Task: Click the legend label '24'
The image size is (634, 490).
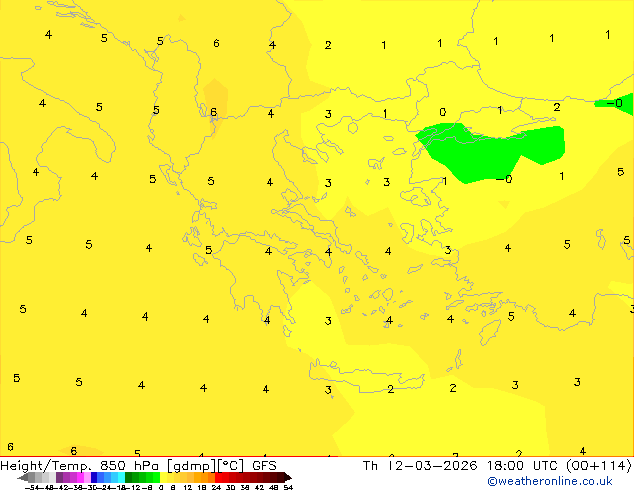Action: [216, 487]
